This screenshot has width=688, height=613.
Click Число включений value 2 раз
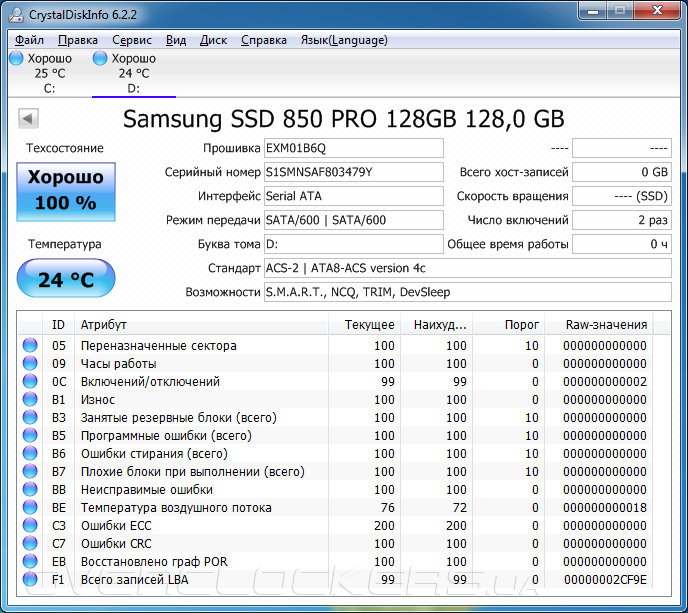point(622,220)
